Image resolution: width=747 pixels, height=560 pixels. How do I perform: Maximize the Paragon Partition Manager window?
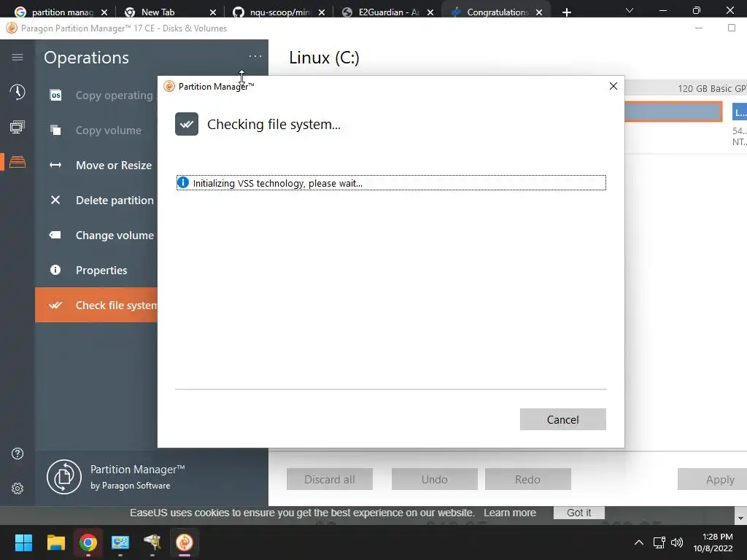coord(731,28)
